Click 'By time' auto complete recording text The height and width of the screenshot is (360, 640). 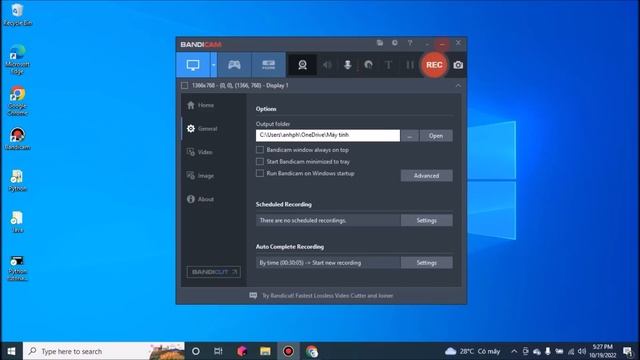[310, 263]
